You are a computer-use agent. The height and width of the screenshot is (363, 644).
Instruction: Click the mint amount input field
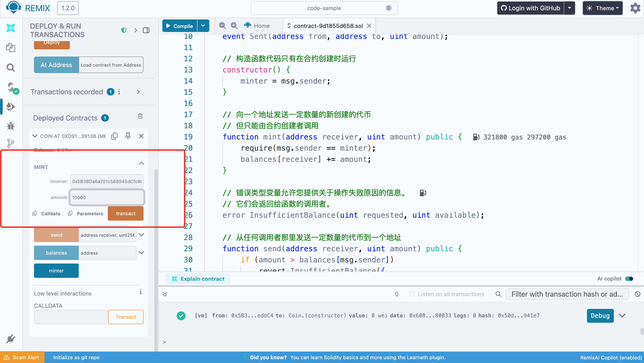coord(107,197)
